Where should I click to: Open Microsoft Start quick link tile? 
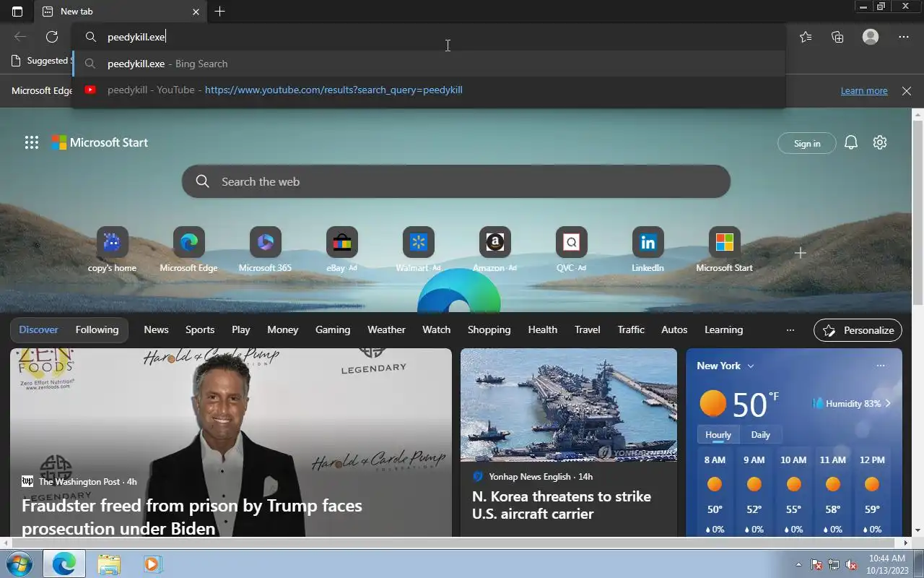click(x=724, y=250)
